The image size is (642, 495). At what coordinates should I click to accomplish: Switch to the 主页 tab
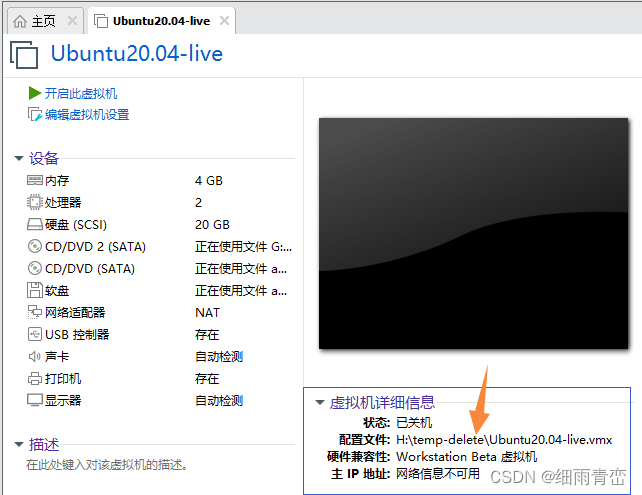44,21
